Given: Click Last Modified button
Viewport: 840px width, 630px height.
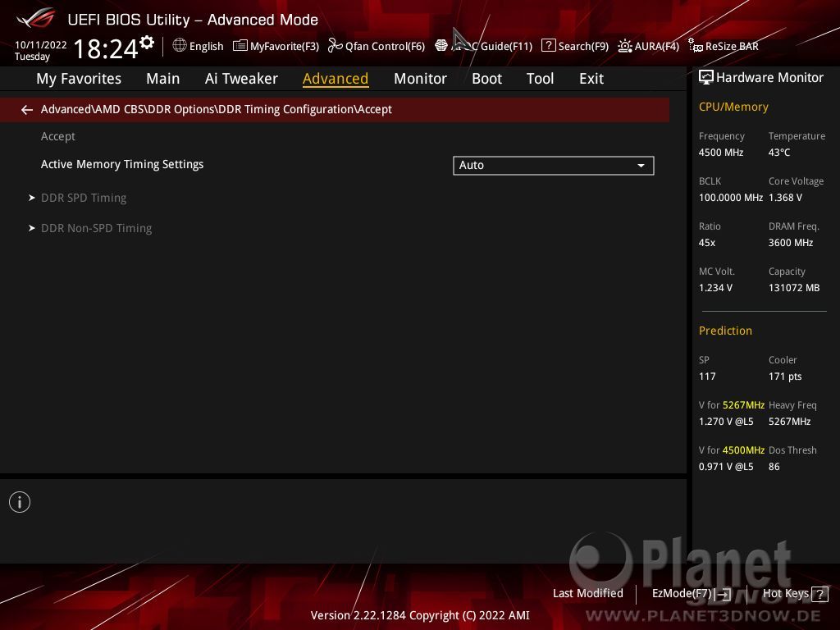Looking at the screenshot, I should (x=587, y=594).
